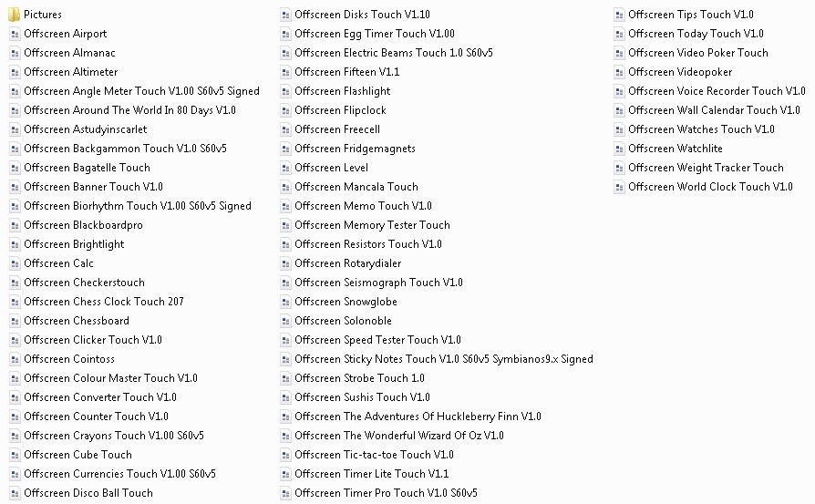
Task: Select Offscreen Memo Touch V1.0 file
Action: coord(364,206)
